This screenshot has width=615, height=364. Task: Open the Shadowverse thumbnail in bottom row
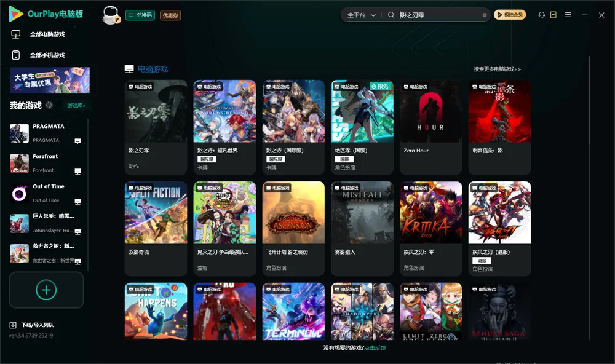[x=362, y=312]
